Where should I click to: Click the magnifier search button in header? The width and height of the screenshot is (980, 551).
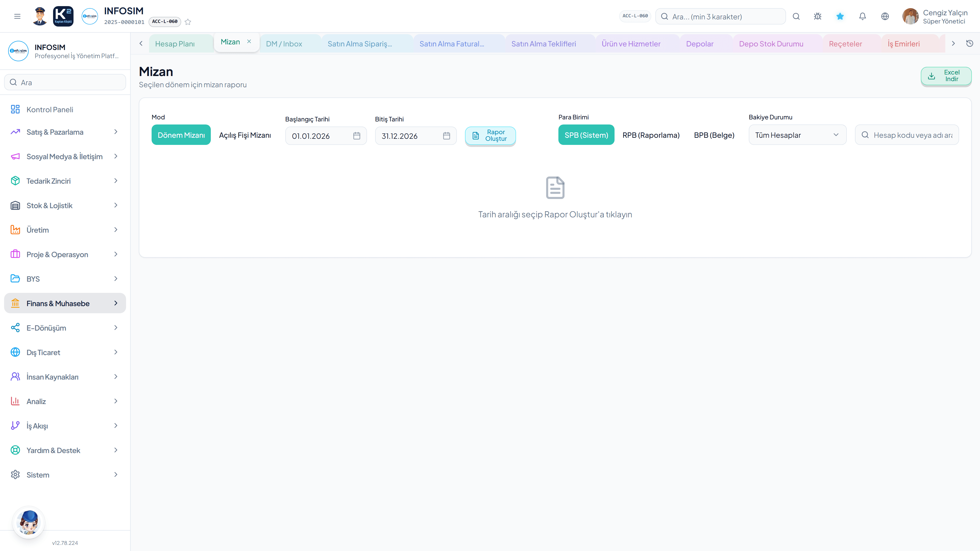pos(796,16)
